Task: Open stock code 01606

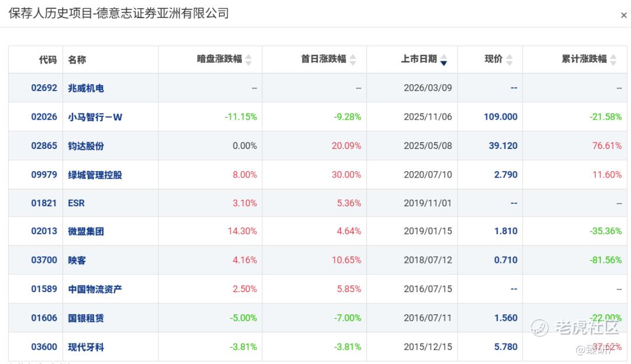Action: [x=44, y=318]
